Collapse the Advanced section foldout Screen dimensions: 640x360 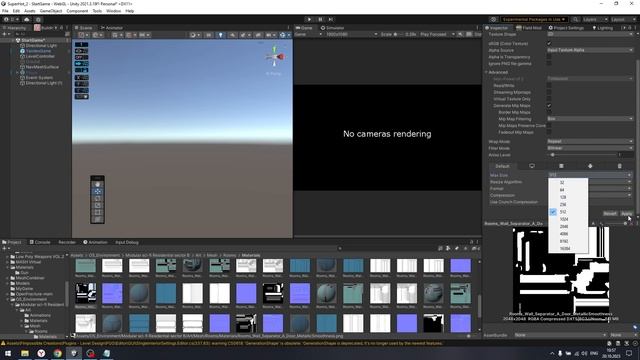click(487, 72)
